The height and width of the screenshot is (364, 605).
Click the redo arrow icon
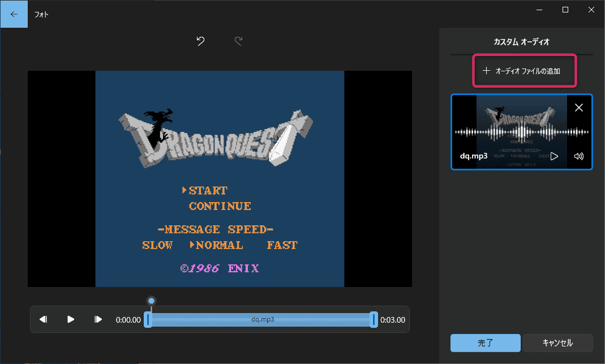click(x=239, y=41)
